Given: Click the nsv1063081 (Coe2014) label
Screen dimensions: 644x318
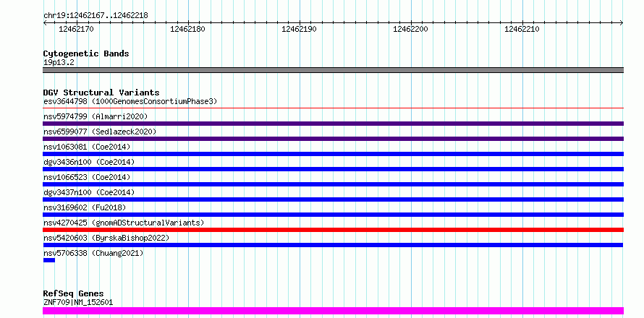Looking at the screenshot, I should click(87, 147).
